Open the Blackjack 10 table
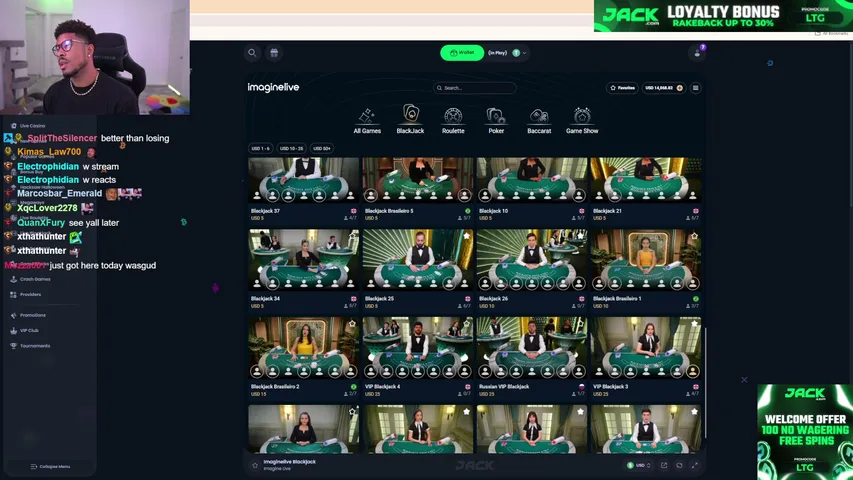 pos(532,180)
